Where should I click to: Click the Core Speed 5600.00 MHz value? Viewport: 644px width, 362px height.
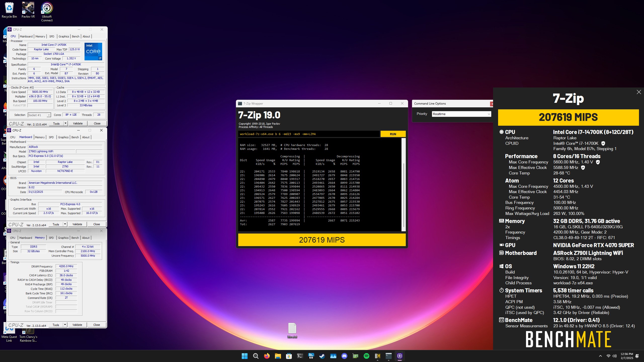[40, 92]
